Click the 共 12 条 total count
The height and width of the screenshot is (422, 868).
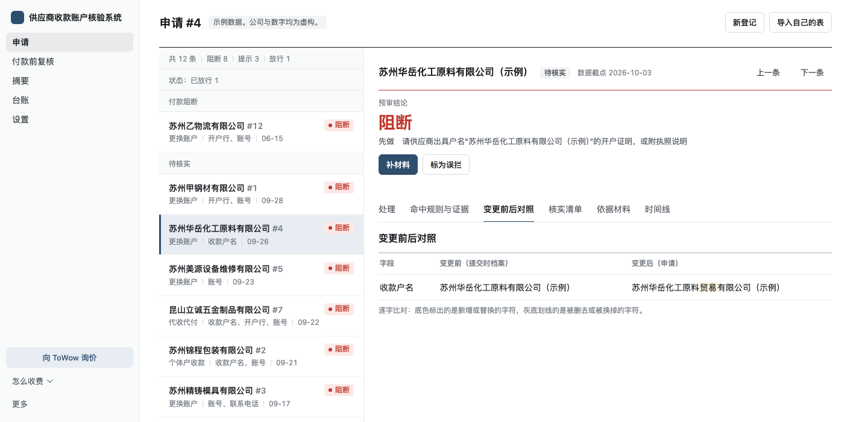point(183,59)
